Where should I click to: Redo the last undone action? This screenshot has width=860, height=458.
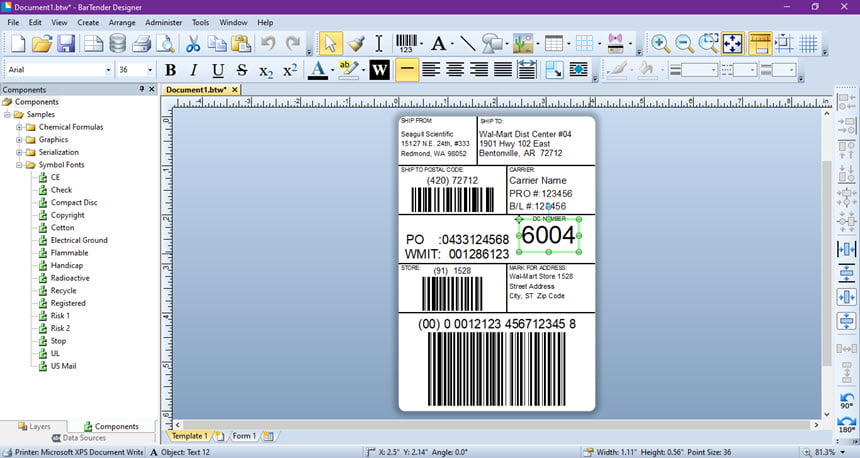(293, 43)
